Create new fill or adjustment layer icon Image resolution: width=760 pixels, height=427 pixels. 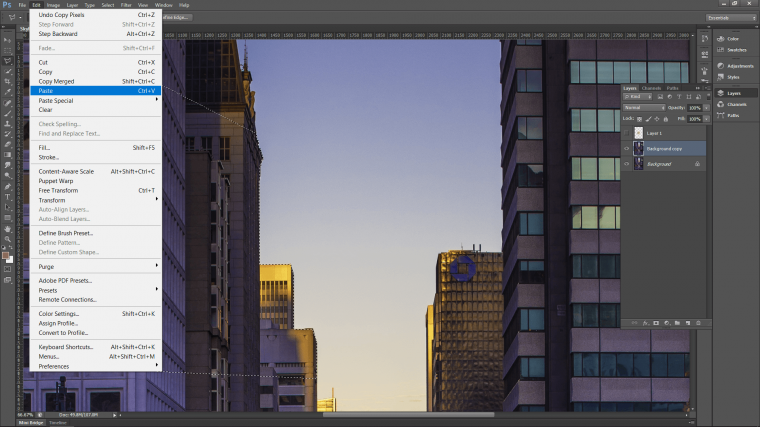(666, 323)
